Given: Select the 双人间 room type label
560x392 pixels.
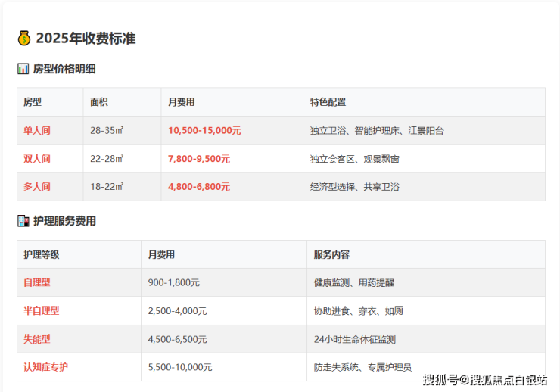Looking at the screenshot, I should [37, 159].
